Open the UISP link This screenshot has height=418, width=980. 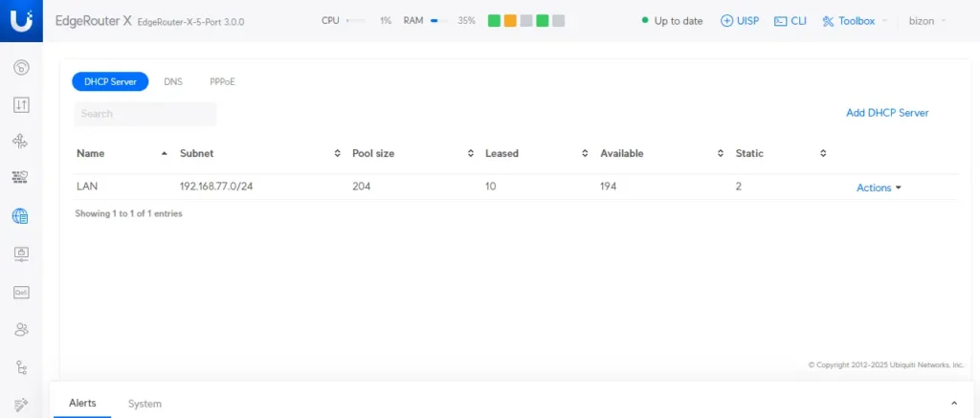coord(740,21)
